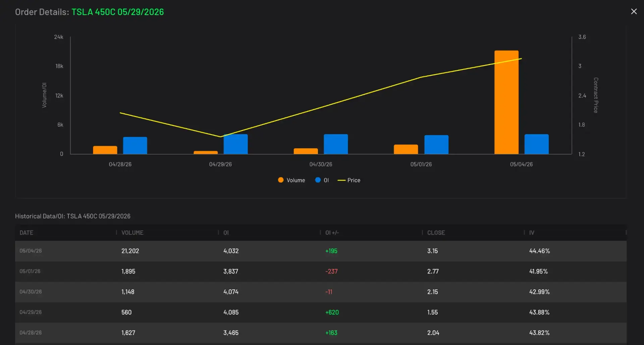This screenshot has height=345, width=644.
Task: Click the volume value 21,202
Action: [x=130, y=251]
